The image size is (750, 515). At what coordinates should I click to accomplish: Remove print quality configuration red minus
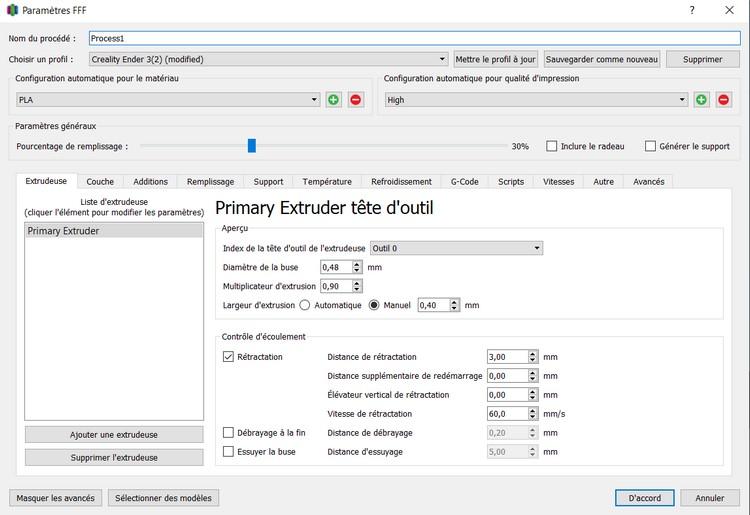tap(723, 99)
